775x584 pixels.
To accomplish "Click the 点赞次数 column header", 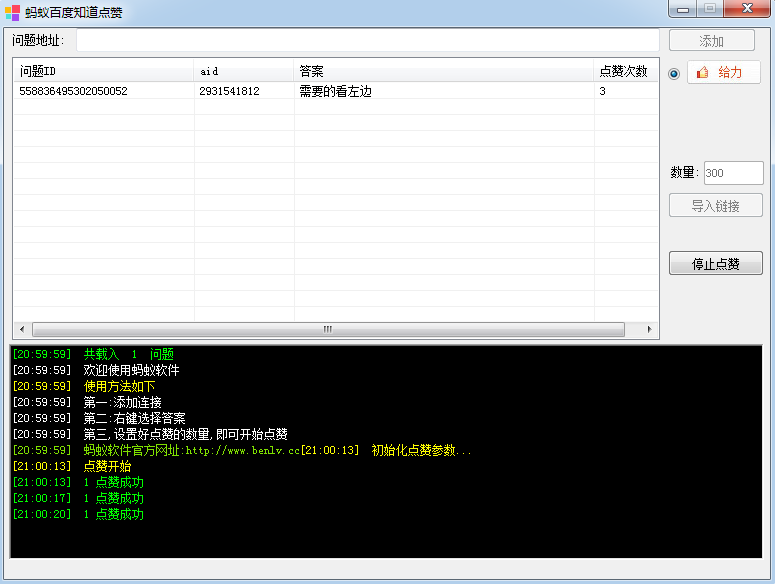I will (x=626, y=71).
